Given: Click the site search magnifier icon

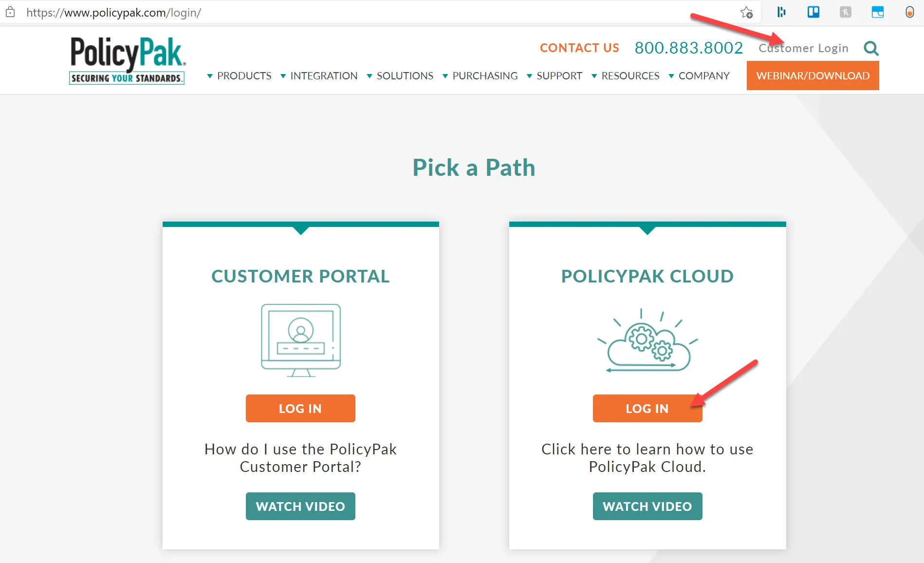Looking at the screenshot, I should 871,48.
